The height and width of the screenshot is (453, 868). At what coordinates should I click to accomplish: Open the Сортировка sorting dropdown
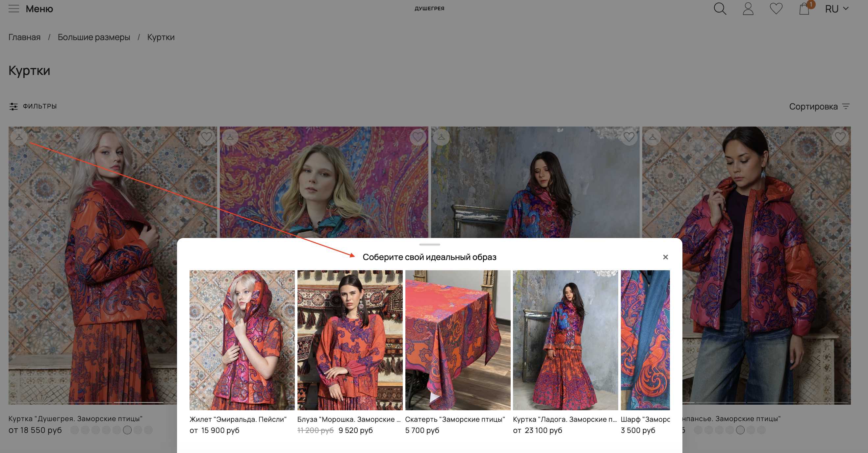point(819,107)
